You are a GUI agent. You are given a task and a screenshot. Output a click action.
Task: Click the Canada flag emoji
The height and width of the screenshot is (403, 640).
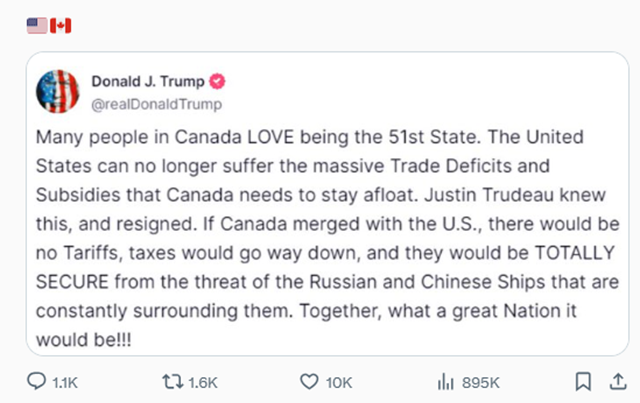click(60, 26)
